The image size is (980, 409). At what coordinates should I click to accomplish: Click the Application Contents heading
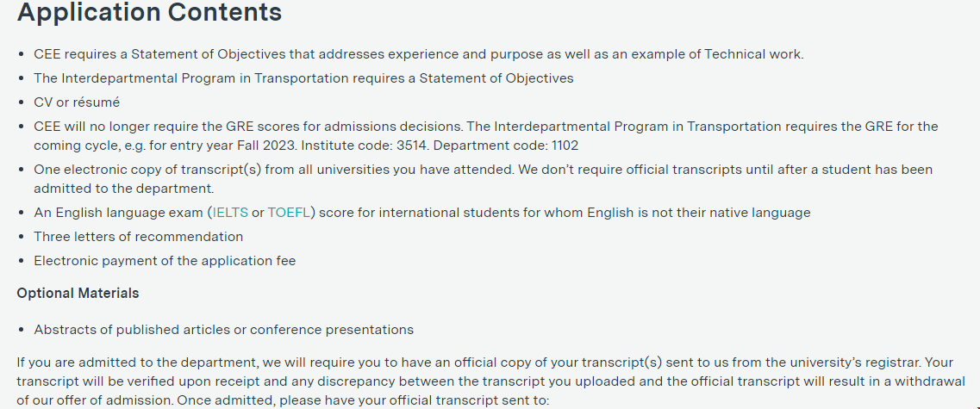(149, 12)
